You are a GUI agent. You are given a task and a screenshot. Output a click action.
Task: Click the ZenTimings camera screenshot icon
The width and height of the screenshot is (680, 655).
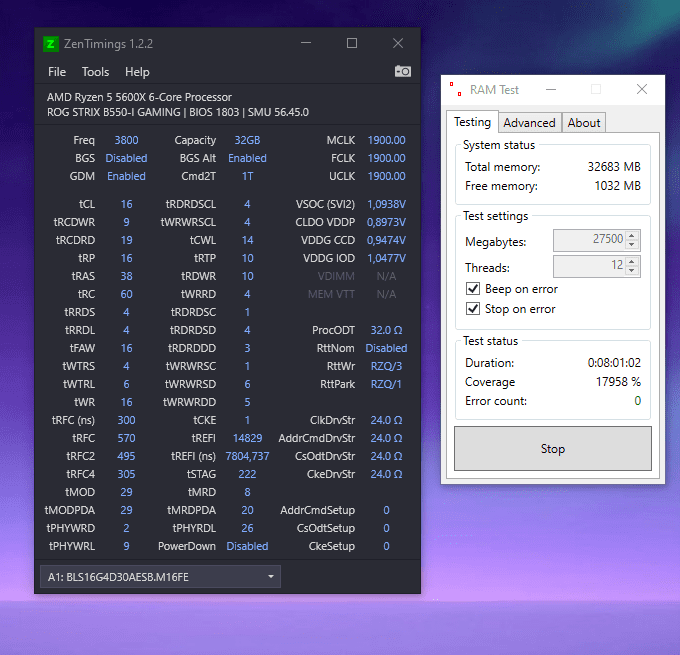(402, 71)
